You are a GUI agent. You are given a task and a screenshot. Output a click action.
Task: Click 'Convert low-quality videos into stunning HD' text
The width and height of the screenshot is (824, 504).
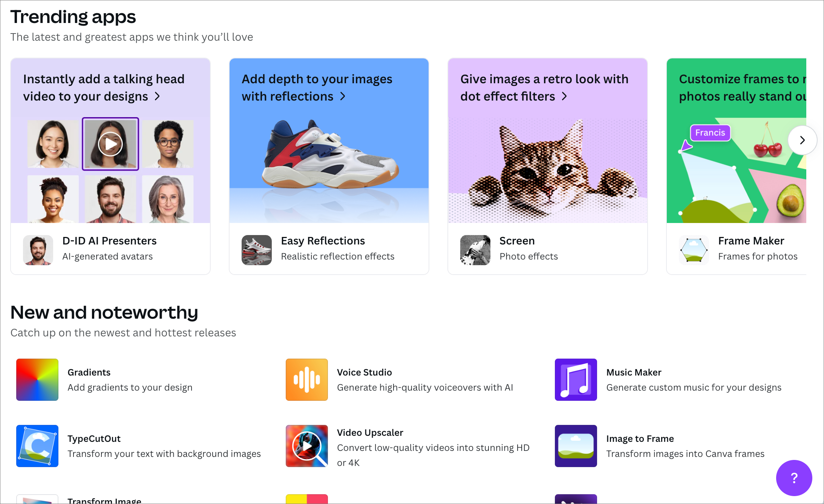433,448
